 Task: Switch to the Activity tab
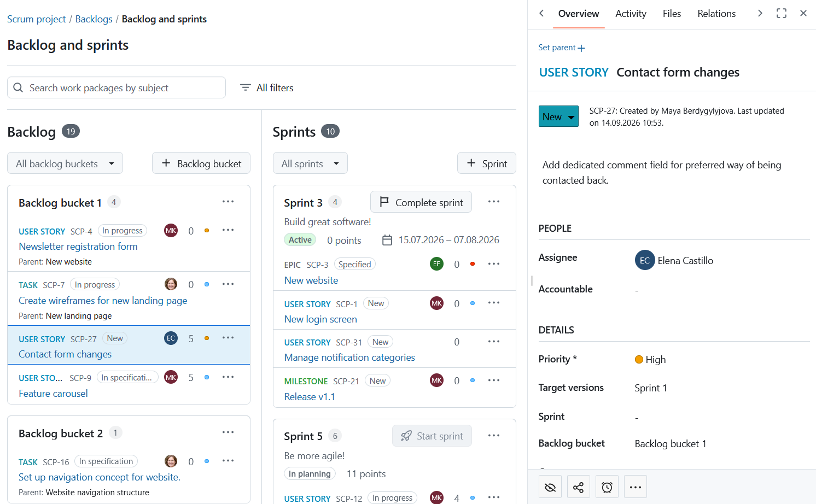[x=631, y=14]
